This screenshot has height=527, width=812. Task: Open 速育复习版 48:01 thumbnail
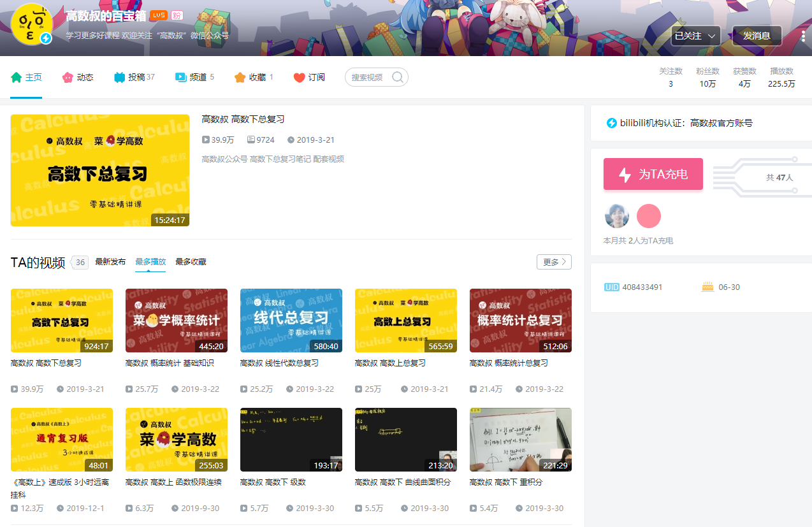[62, 440]
